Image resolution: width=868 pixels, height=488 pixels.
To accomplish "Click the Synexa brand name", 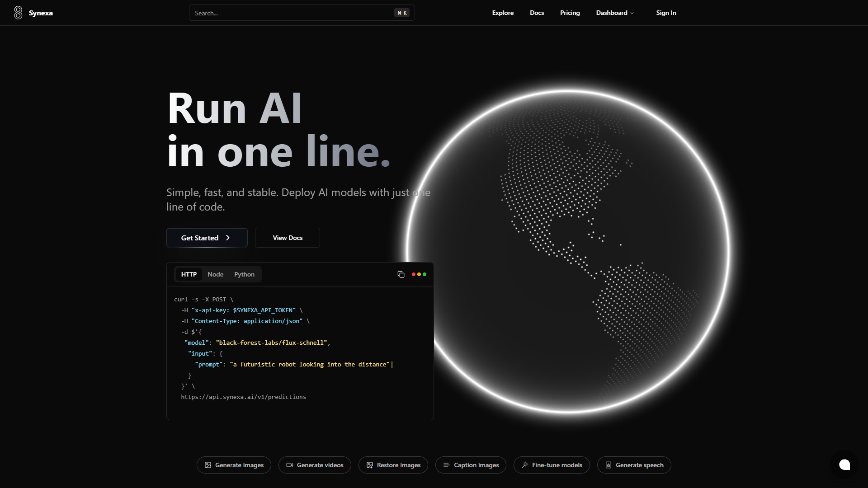I will coord(41,13).
